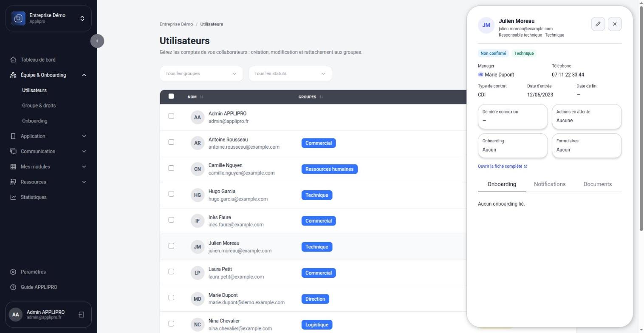Check the box for Camille Nguyen
The height and width of the screenshot is (333, 644).
click(x=171, y=168)
